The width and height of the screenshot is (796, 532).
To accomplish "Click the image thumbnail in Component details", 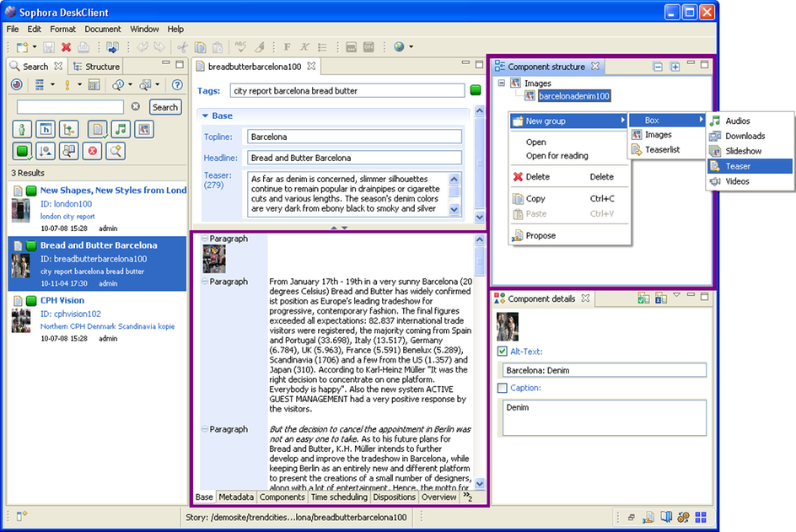I will [x=508, y=326].
